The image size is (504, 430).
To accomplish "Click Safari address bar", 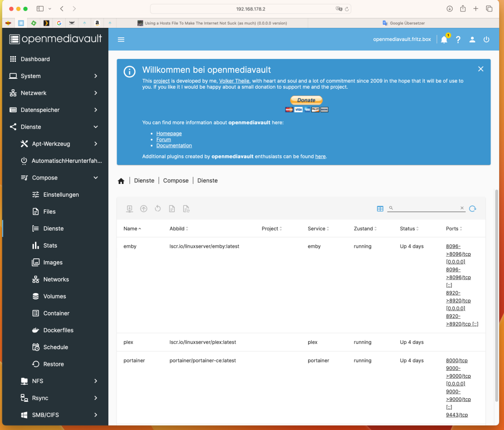I will [250, 9].
